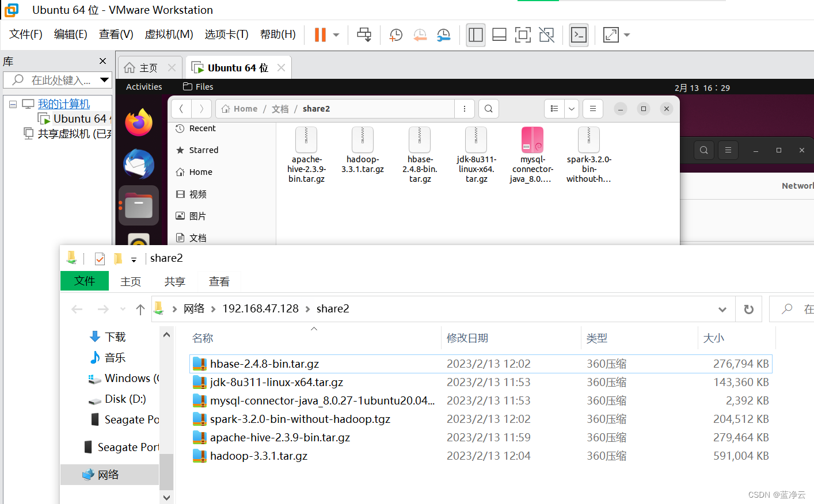Select 共享虚拟机 in the library tree

(69, 134)
